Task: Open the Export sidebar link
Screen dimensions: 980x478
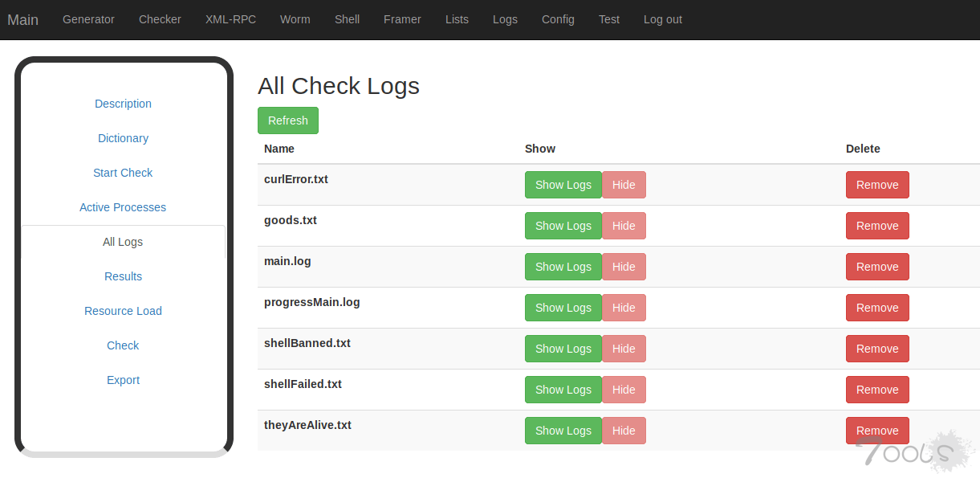Action: tap(123, 380)
